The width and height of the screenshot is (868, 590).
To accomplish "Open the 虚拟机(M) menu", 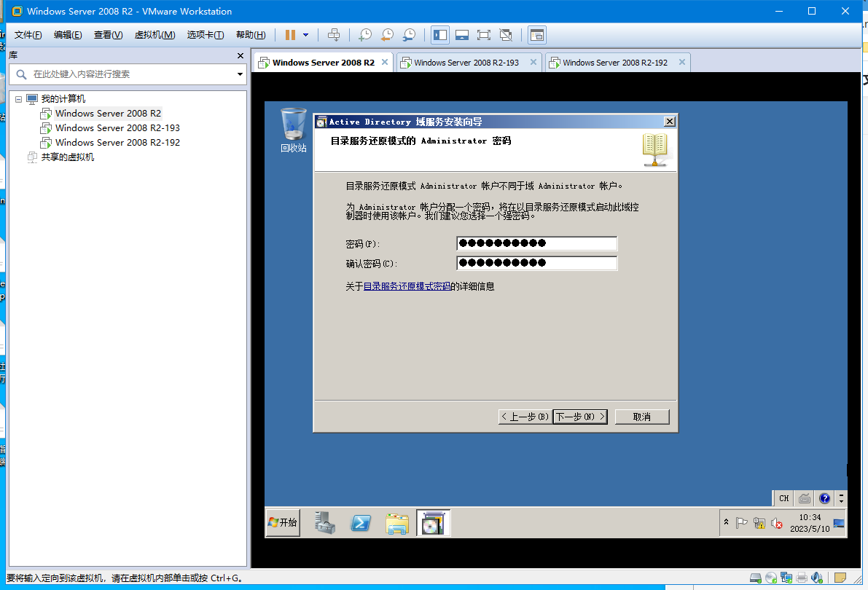I will [x=155, y=35].
